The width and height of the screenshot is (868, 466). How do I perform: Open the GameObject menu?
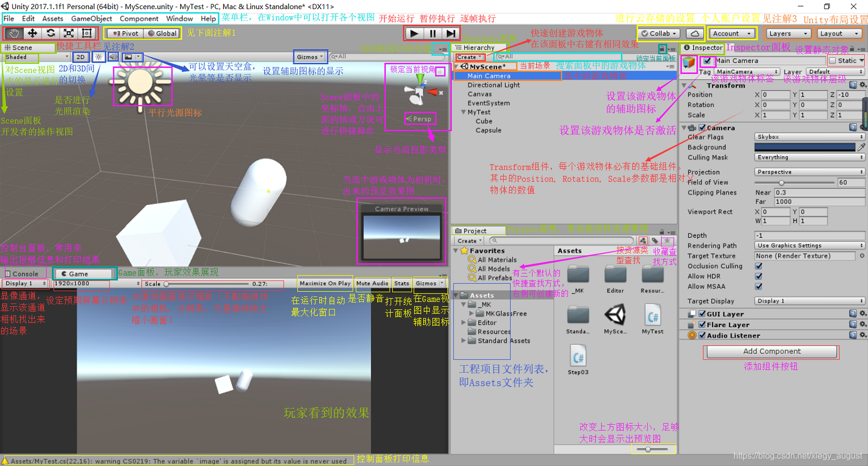92,18
